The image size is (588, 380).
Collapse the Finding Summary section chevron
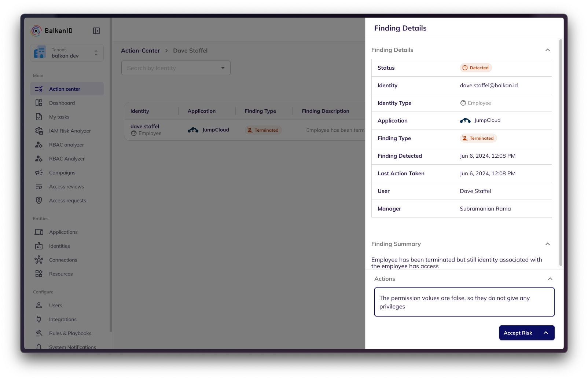coord(548,244)
